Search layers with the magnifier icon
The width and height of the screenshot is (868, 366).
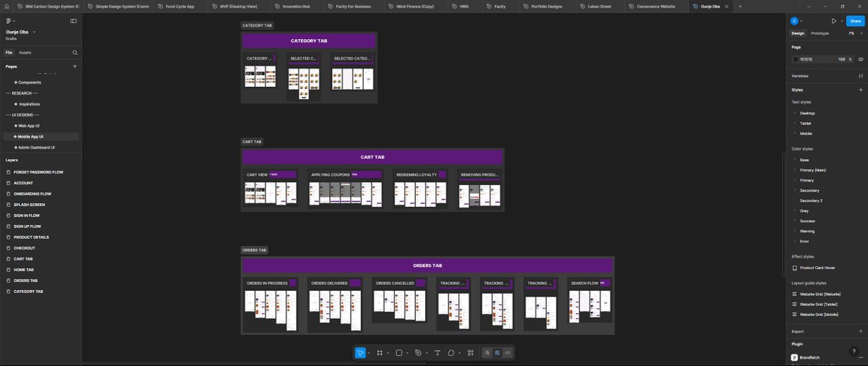(x=75, y=53)
